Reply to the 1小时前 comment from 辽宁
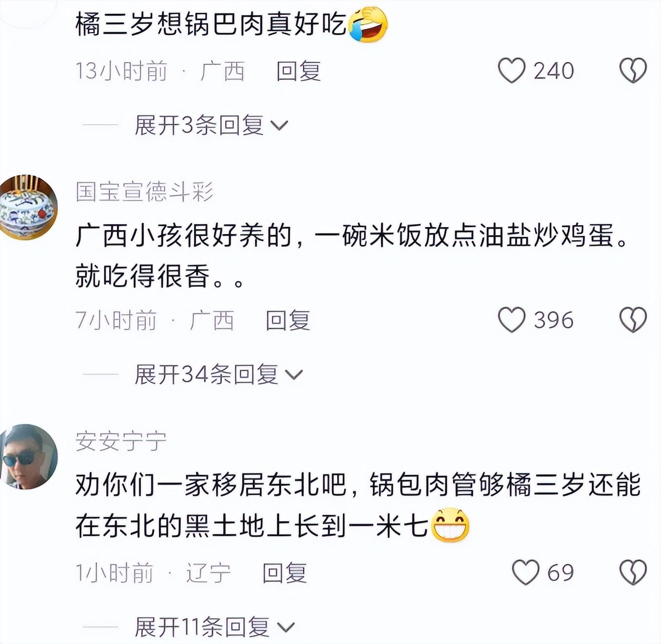Image resolution: width=661 pixels, height=644 pixels. [285, 573]
